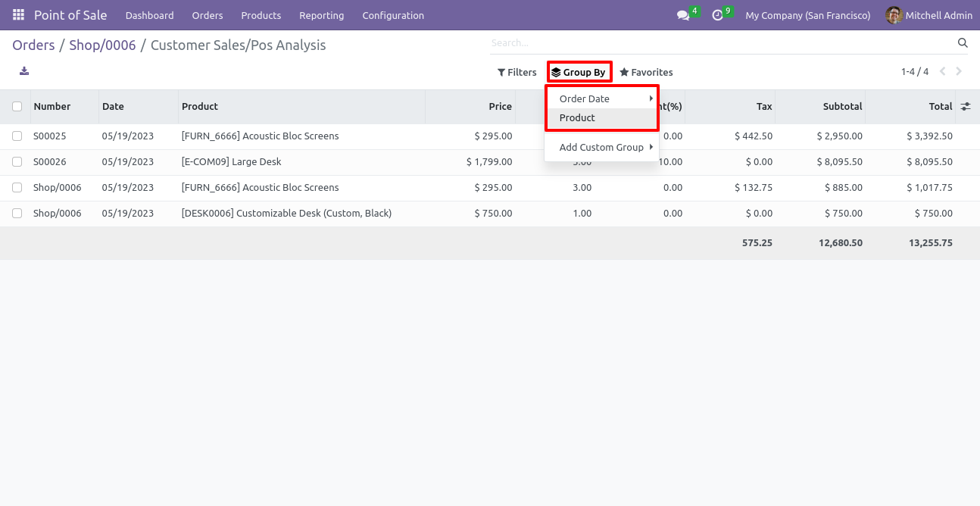This screenshot has height=506, width=980.
Task: Open order number S00025
Action: (x=50, y=136)
